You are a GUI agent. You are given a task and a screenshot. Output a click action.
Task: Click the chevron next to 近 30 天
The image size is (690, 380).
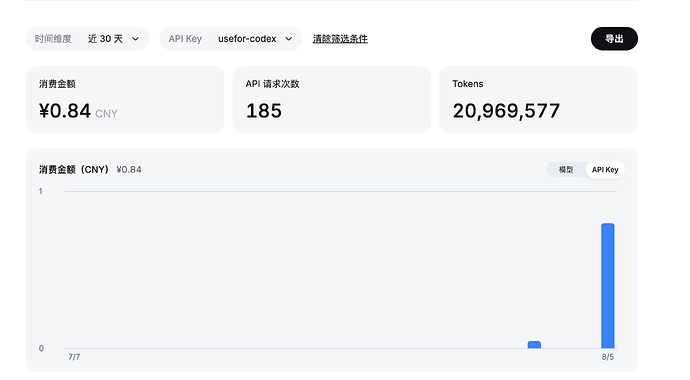[x=136, y=39]
